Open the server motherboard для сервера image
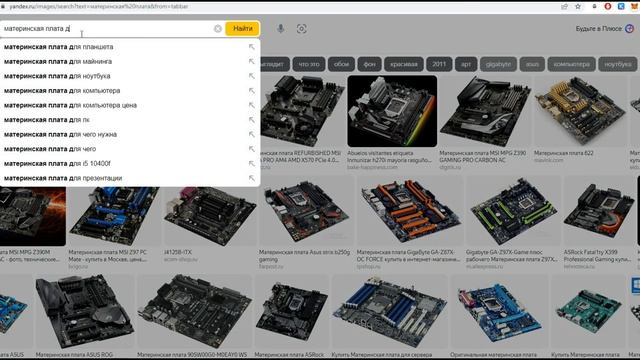The image size is (640, 360). pos(389,311)
